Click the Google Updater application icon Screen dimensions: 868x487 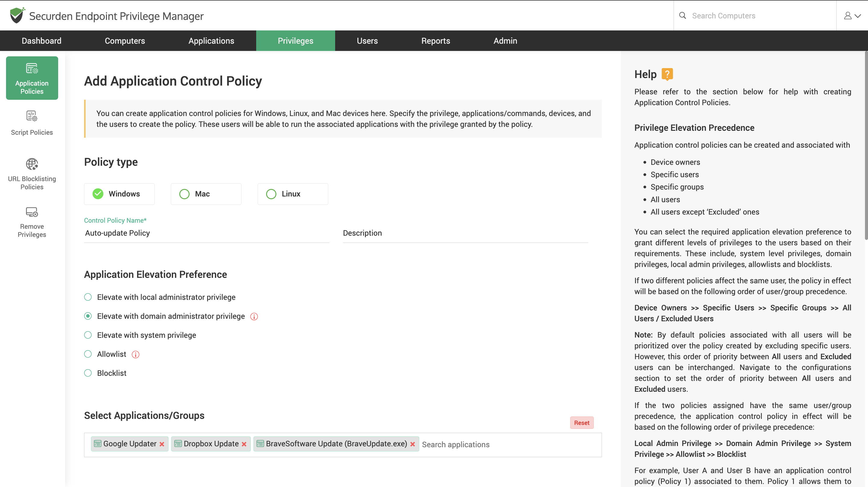pos(98,444)
